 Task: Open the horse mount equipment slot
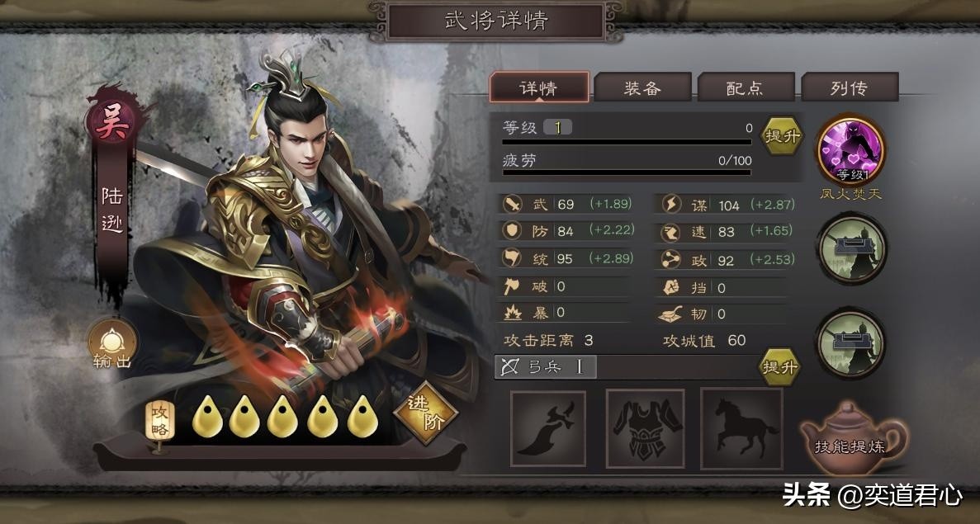click(742, 428)
